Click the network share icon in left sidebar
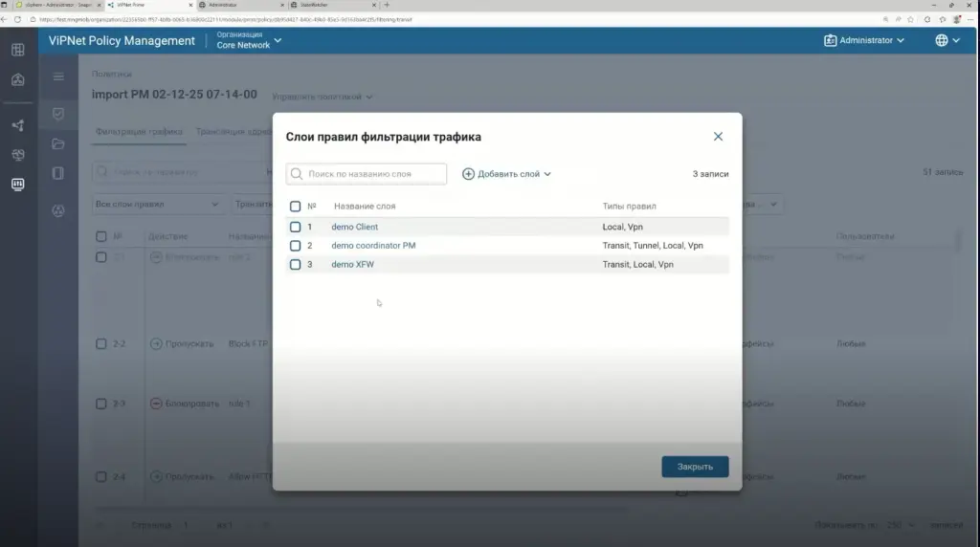This screenshot has height=547, width=980. coord(17,125)
